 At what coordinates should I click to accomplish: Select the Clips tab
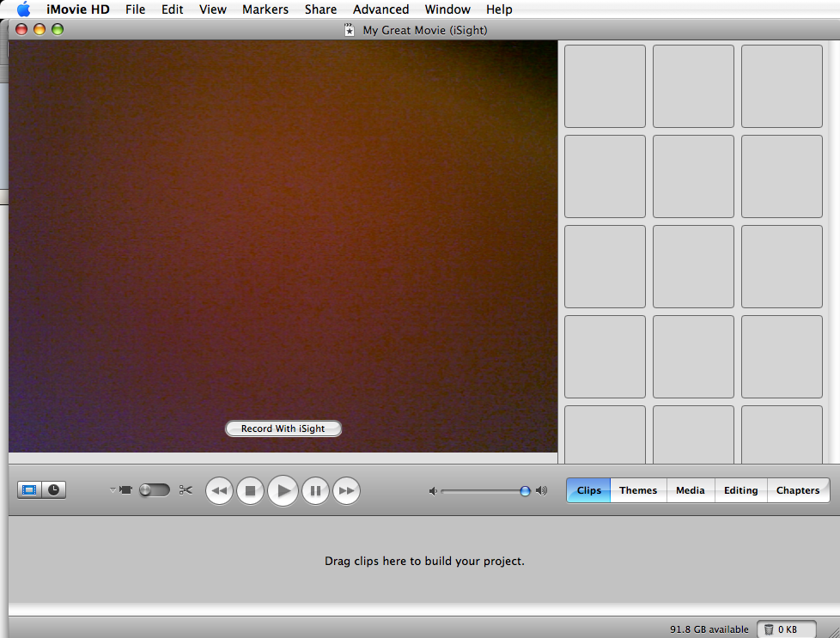pyautogui.click(x=588, y=490)
